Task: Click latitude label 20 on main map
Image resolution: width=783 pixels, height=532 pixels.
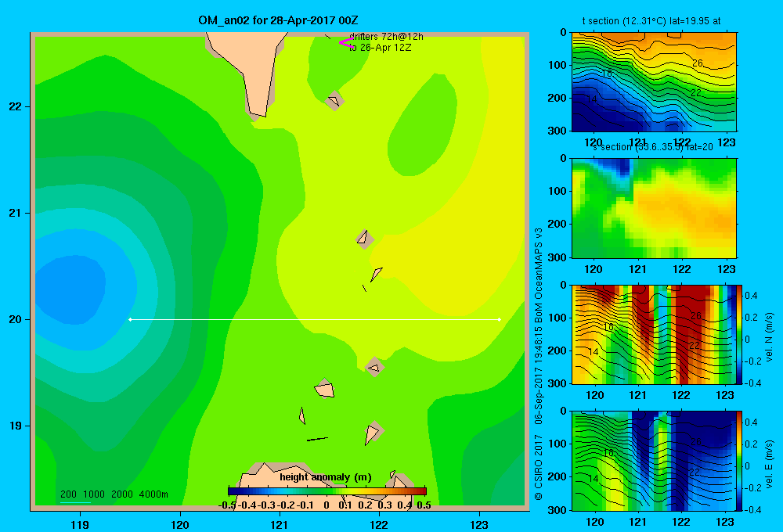Action: [16, 319]
